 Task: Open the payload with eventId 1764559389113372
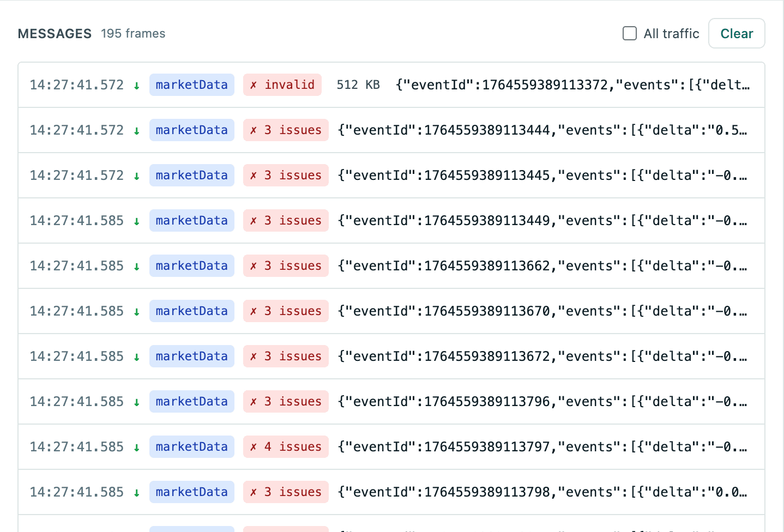point(573,84)
